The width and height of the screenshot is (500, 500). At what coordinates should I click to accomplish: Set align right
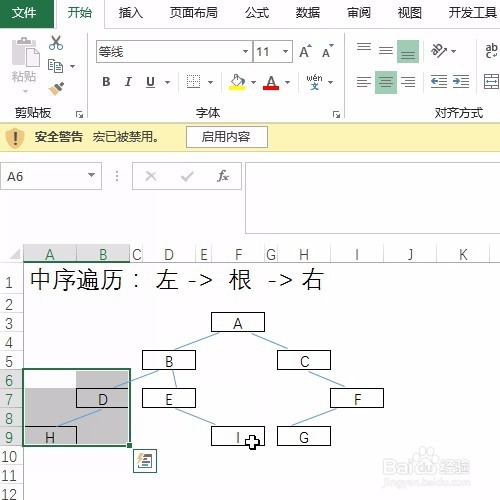[x=408, y=82]
